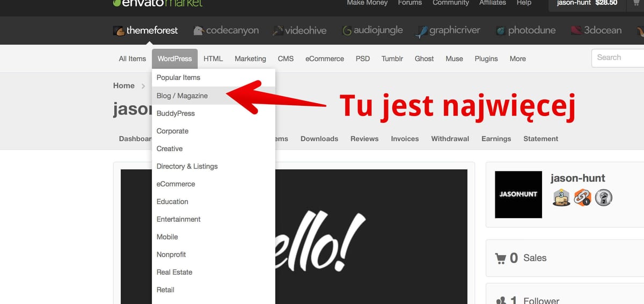Switch to the Withdrawal tab
Viewport: 644px width, 304px height.
450,139
